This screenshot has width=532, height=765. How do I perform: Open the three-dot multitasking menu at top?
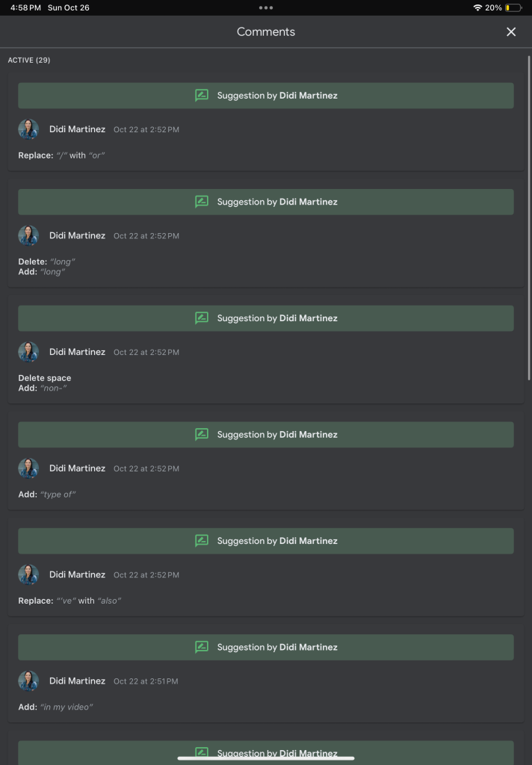click(266, 7)
